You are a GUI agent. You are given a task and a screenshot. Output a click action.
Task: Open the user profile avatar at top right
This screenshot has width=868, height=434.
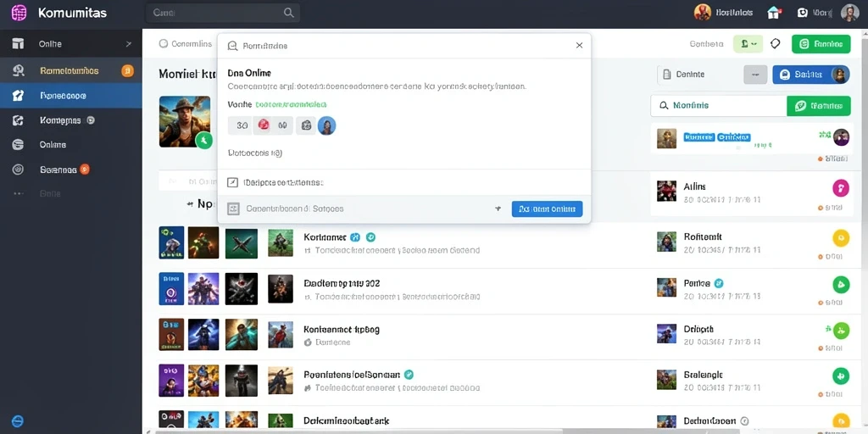849,13
